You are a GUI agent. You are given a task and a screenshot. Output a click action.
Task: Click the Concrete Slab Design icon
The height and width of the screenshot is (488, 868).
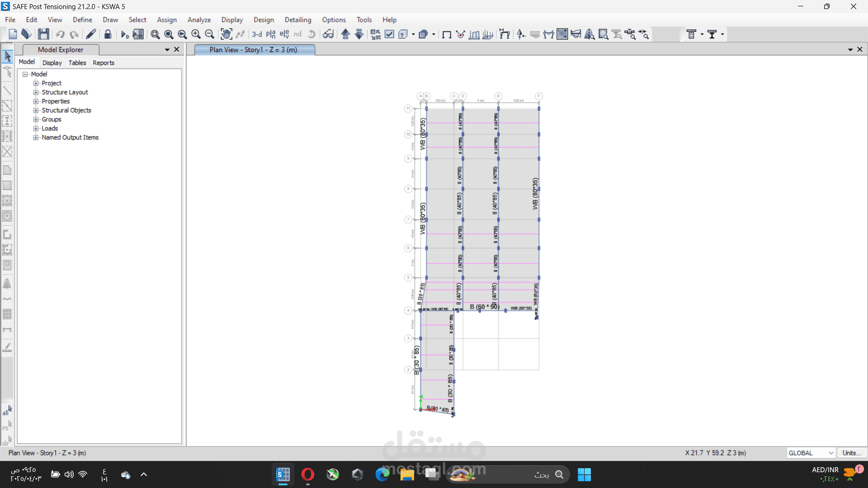691,34
